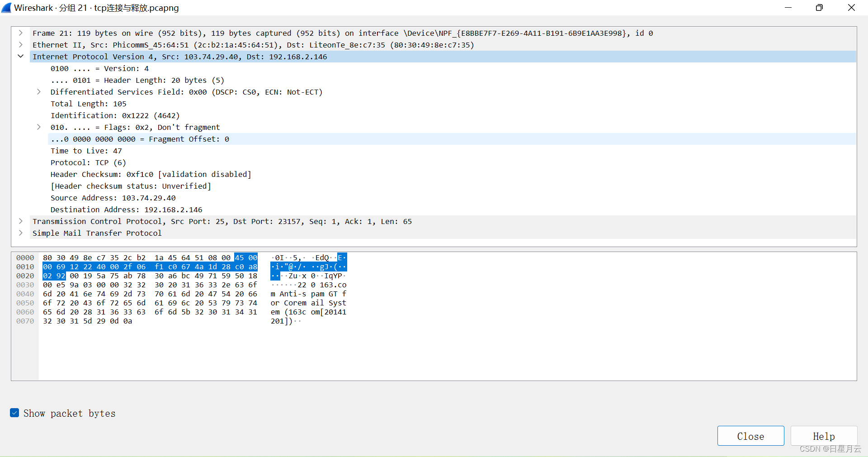This screenshot has height=457, width=868.
Task: Close the window with the X icon
Action: point(851,8)
